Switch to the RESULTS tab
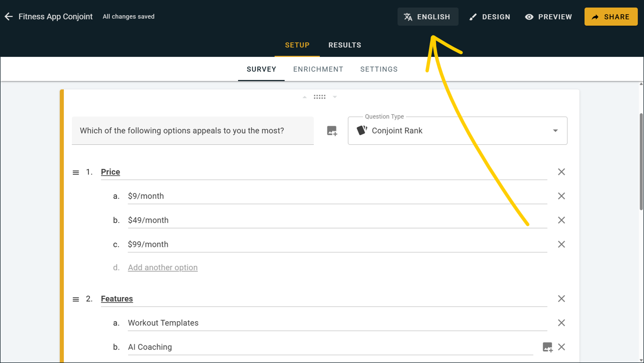The width and height of the screenshot is (644, 363). 345,45
